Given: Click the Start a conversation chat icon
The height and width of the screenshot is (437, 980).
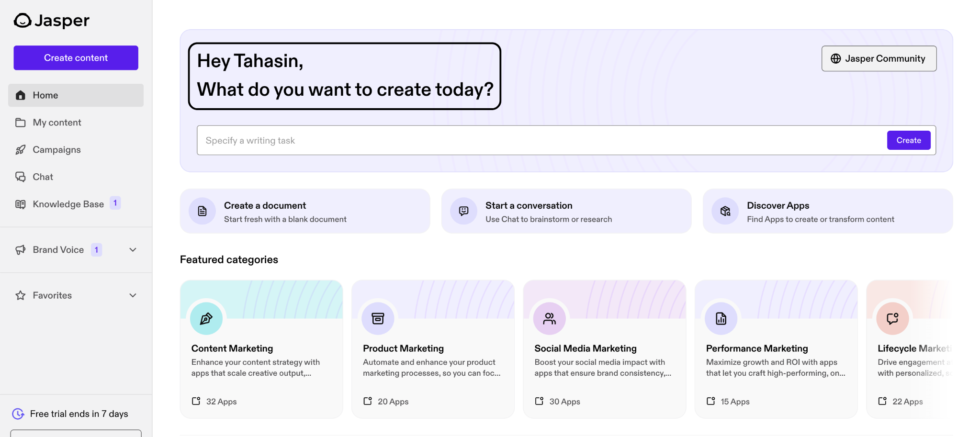Looking at the screenshot, I should 464,211.
